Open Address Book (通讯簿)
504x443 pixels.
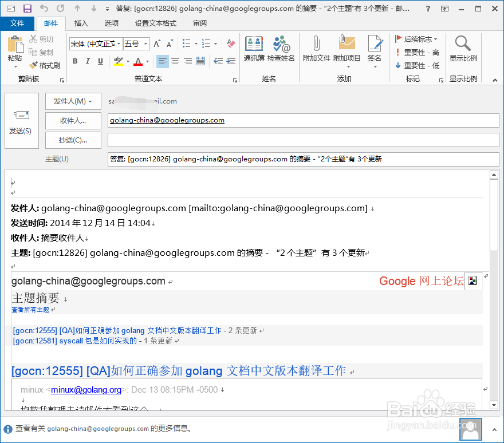pos(254,49)
